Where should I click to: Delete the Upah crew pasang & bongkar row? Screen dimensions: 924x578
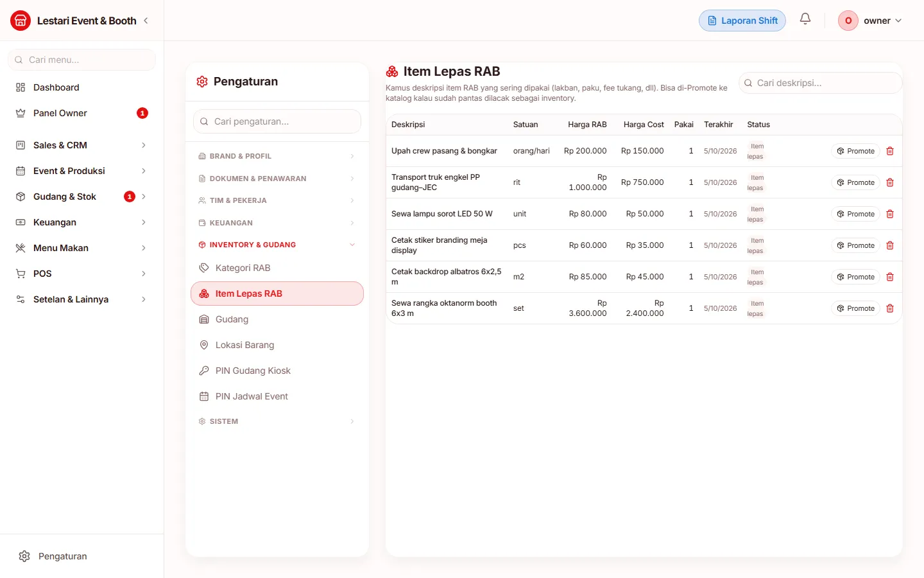point(890,151)
